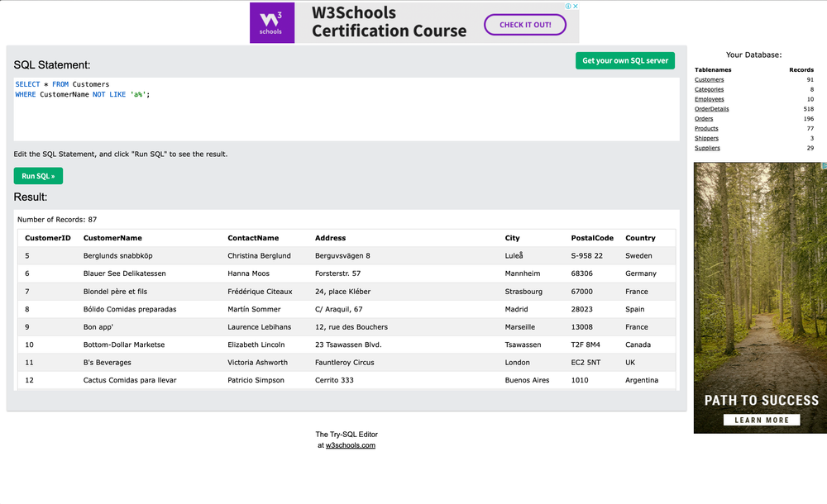The height and width of the screenshot is (504, 827).
Task: Open the Employees table link
Action: coord(709,99)
